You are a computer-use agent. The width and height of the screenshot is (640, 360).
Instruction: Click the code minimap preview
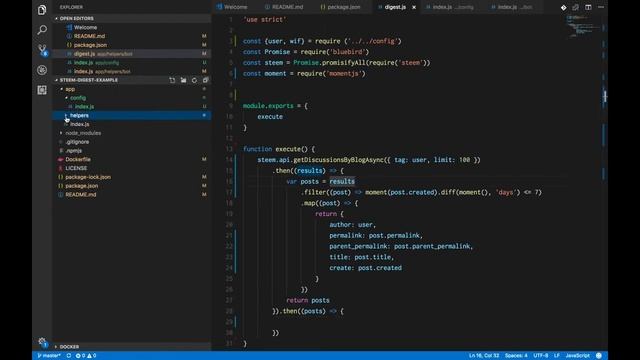[584, 27]
